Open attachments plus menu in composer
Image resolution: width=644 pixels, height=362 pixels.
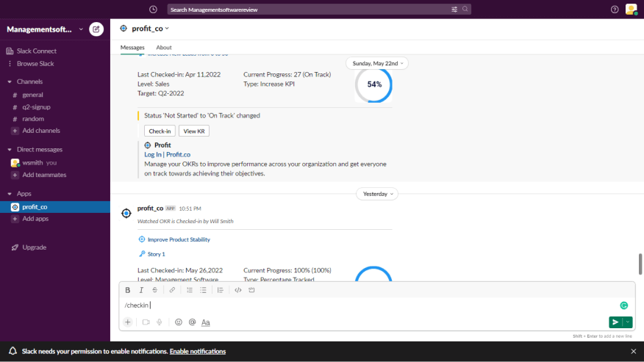click(x=128, y=322)
